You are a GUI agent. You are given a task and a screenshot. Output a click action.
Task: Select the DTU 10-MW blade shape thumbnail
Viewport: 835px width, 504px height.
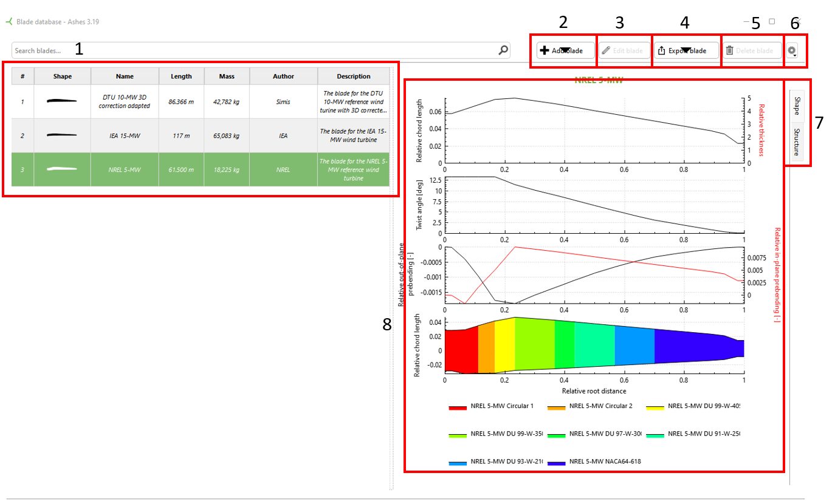[x=63, y=101]
